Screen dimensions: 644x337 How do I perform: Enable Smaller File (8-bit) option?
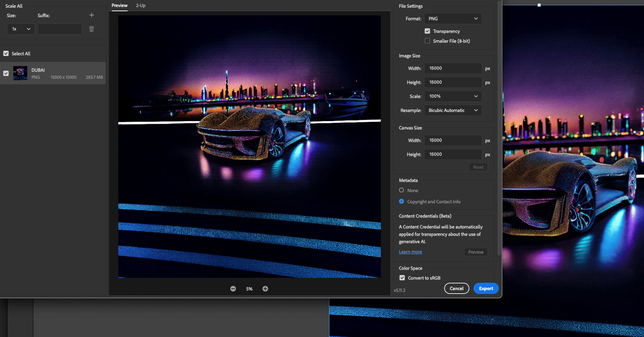[427, 41]
